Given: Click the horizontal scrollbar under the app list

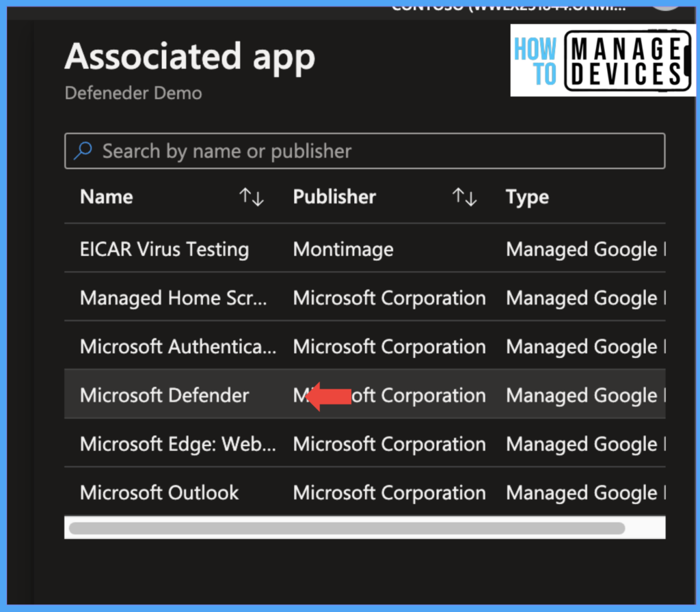Looking at the screenshot, I should [x=347, y=528].
